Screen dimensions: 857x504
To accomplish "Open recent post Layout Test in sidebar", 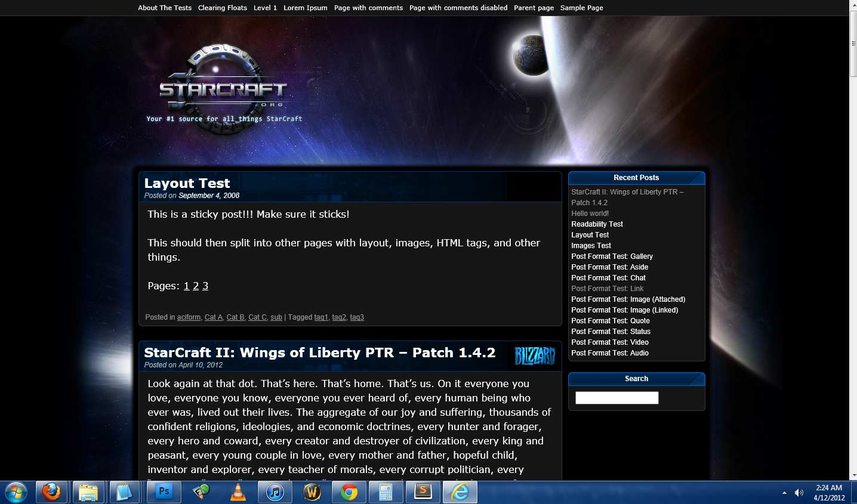I will 590,235.
